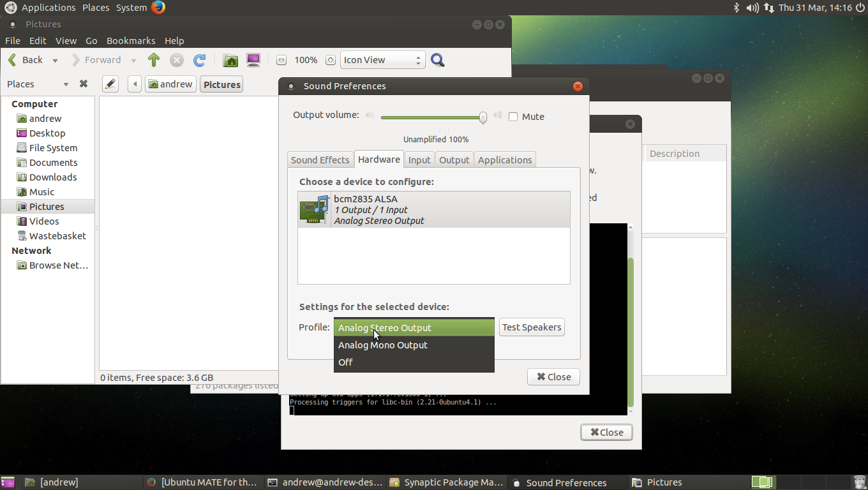Screen dimensions: 868x490
Task: Reload the current folder view
Action: (200, 60)
